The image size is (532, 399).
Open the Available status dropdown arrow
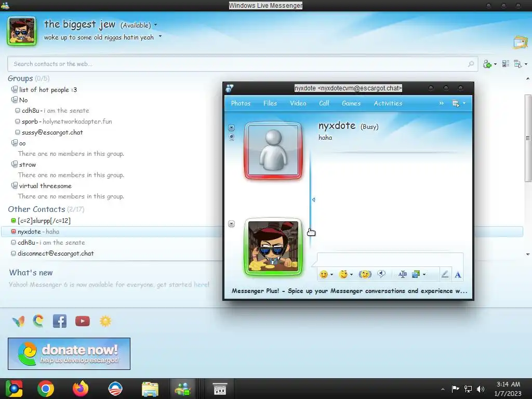point(156,25)
